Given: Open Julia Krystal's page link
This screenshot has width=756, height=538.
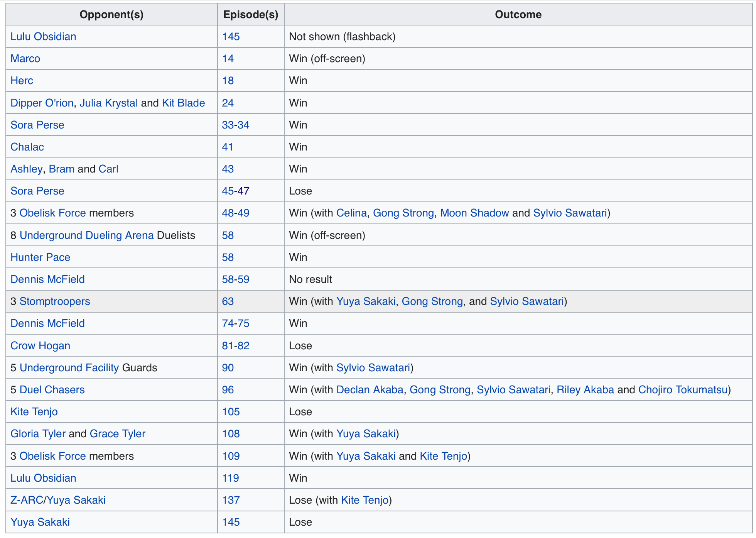Looking at the screenshot, I should 108,103.
